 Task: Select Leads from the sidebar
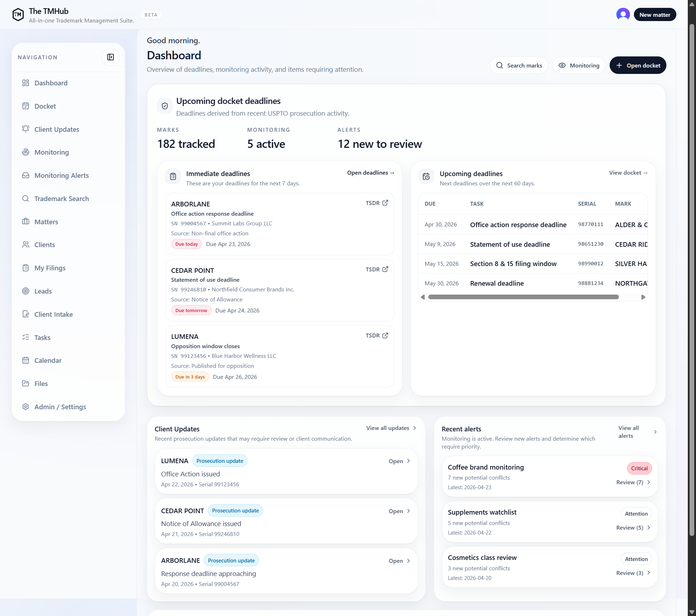point(42,291)
